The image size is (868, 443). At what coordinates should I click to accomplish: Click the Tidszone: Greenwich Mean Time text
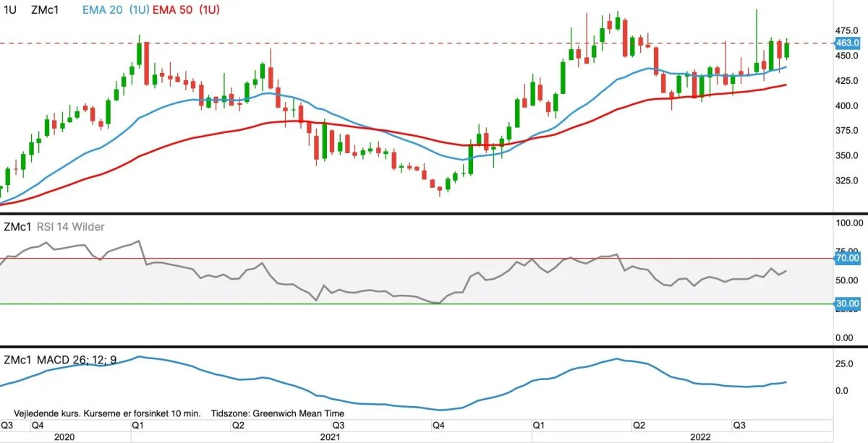(278, 413)
